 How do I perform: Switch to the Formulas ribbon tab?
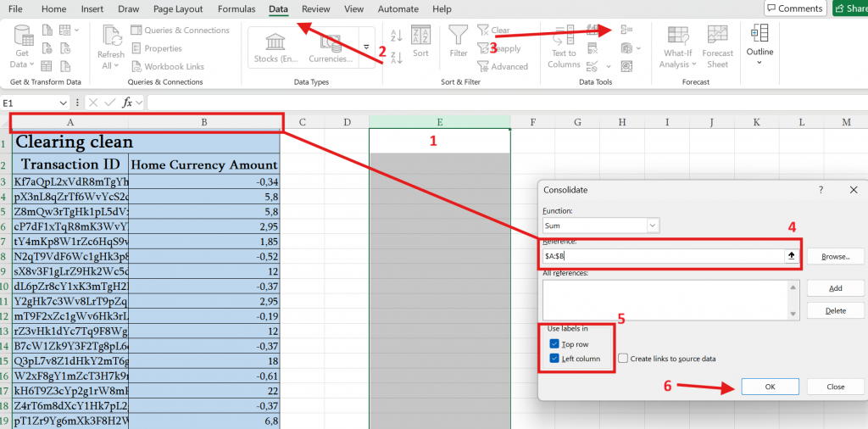click(236, 9)
